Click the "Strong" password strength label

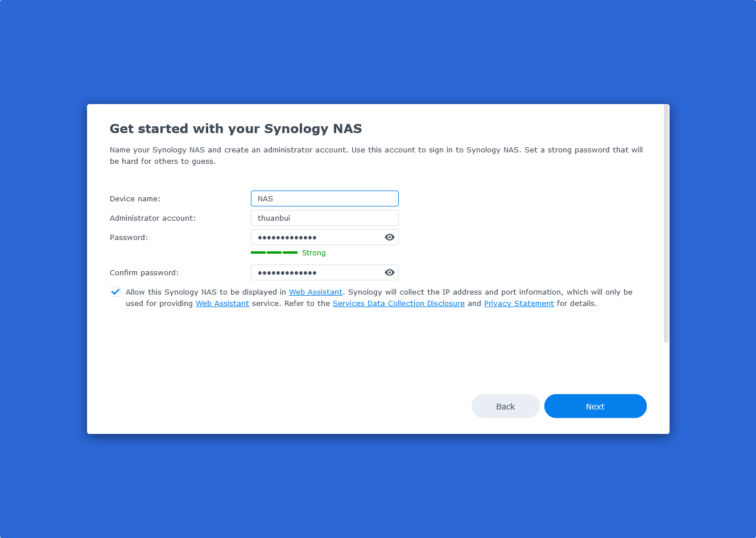pos(314,253)
